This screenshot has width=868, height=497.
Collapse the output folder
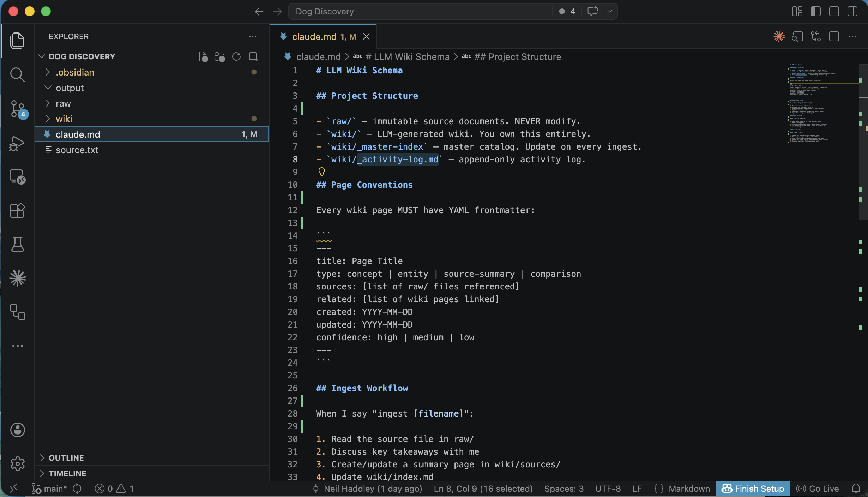[152, 88]
